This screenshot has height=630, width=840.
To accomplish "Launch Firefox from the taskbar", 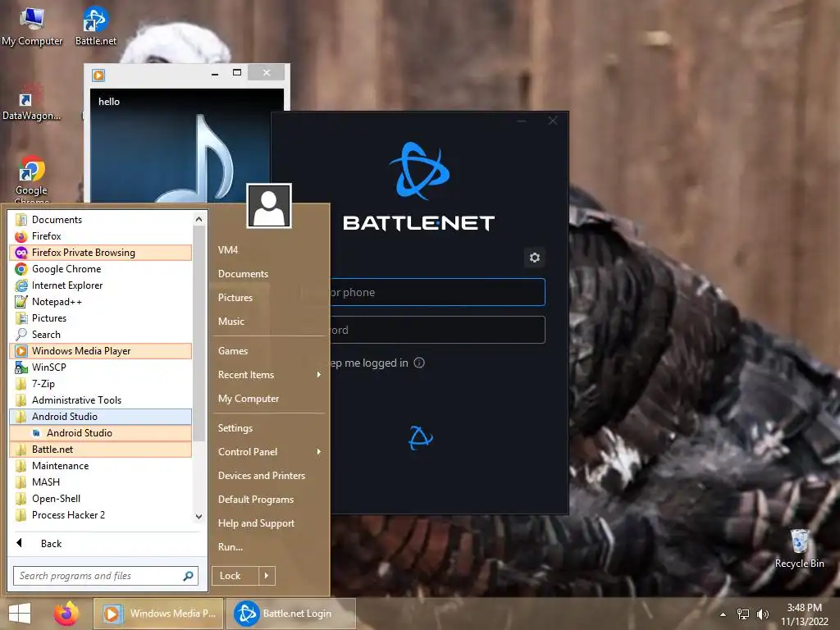I will point(66,614).
